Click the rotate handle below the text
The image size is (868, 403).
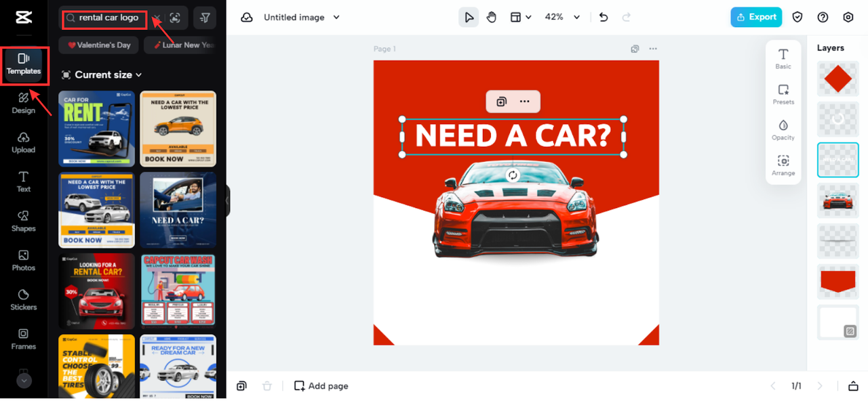point(513,175)
